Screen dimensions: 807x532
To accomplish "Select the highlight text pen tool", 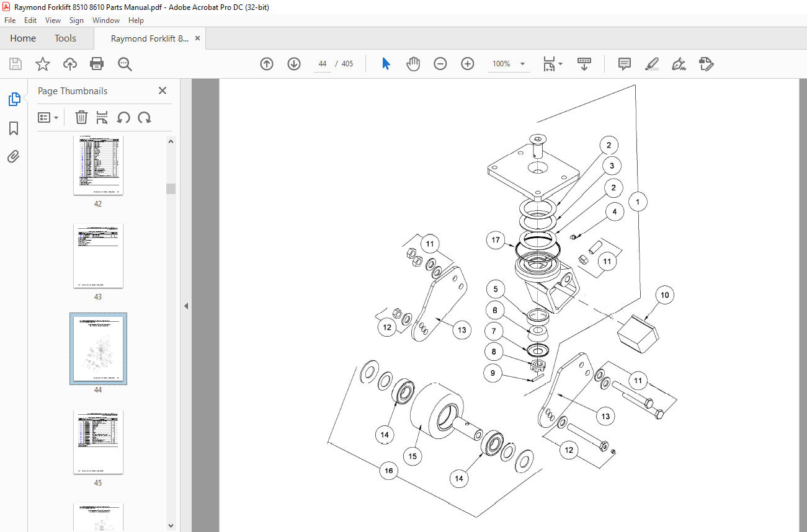I will coord(651,64).
